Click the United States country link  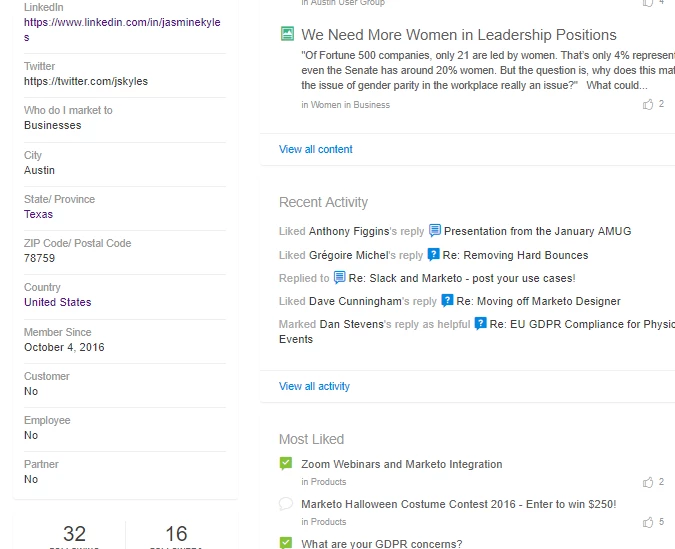(x=58, y=302)
